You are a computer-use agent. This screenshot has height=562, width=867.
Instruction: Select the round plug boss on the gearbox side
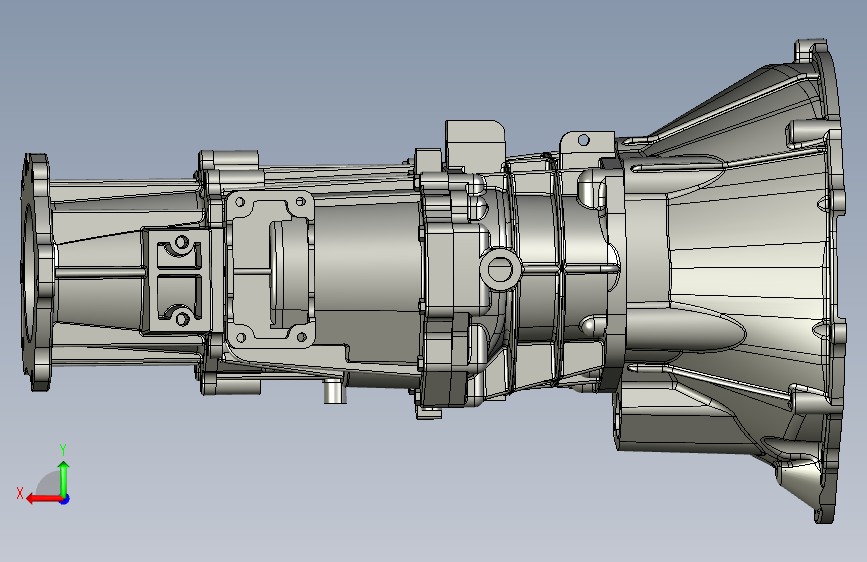coord(500,270)
